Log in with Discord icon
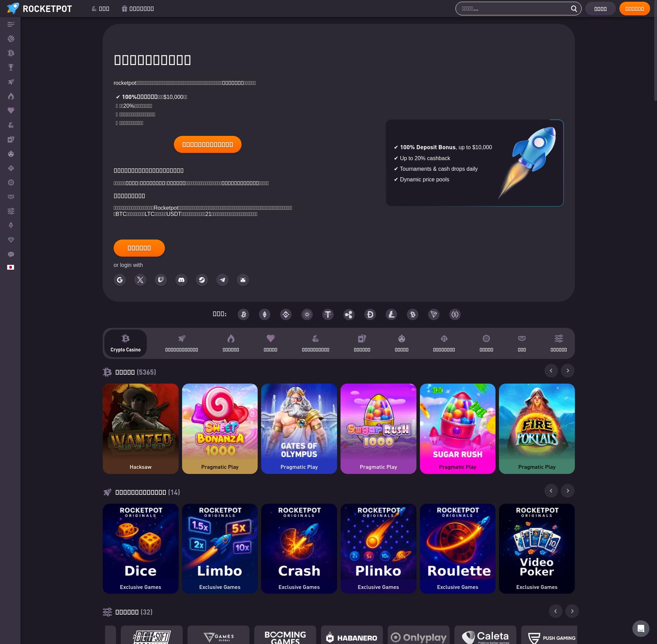This screenshot has height=644, width=657. [181, 280]
